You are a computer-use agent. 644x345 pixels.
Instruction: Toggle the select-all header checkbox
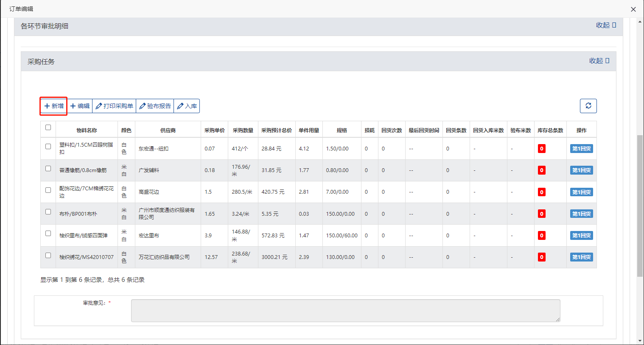[x=48, y=128]
